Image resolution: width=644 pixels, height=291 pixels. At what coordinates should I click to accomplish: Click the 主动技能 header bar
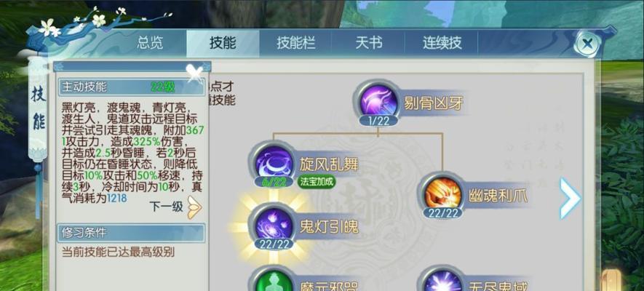tap(132, 87)
